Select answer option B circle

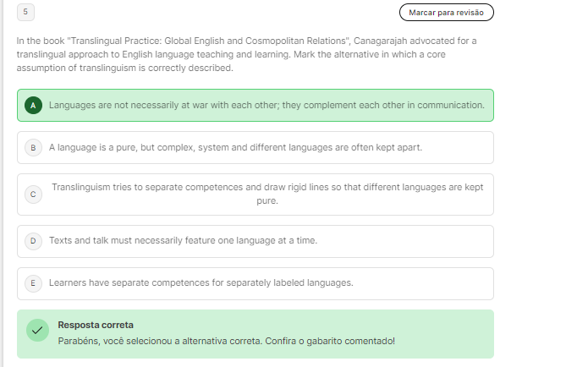(x=33, y=148)
